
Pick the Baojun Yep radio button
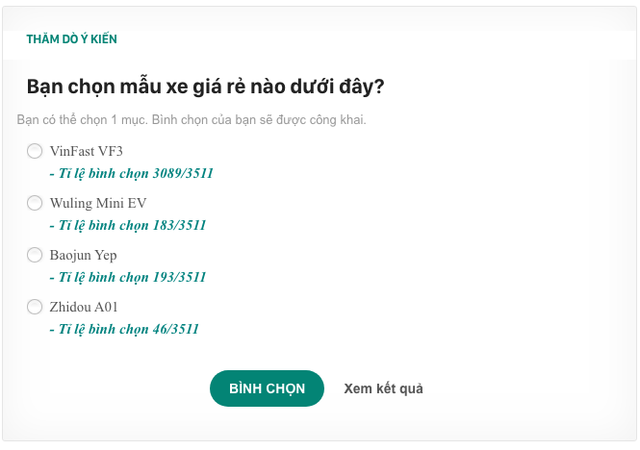(x=35, y=254)
